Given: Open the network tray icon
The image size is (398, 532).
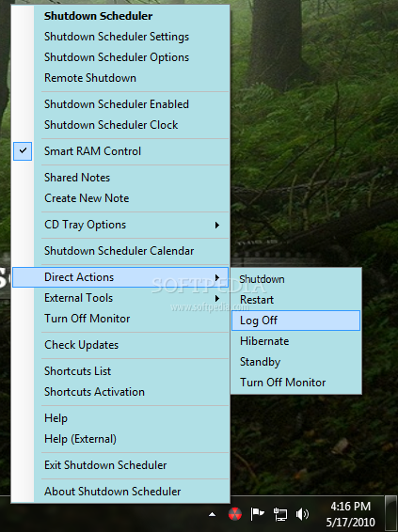Looking at the screenshot, I should [x=280, y=514].
